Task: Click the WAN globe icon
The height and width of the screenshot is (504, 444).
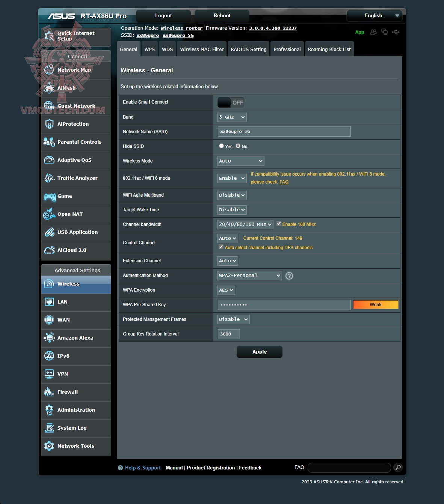Action: [x=49, y=320]
